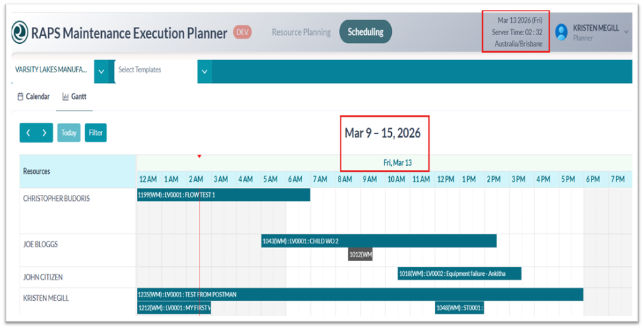Select the Scheduling view button
This screenshot has height=329, width=644.
pyautogui.click(x=365, y=32)
